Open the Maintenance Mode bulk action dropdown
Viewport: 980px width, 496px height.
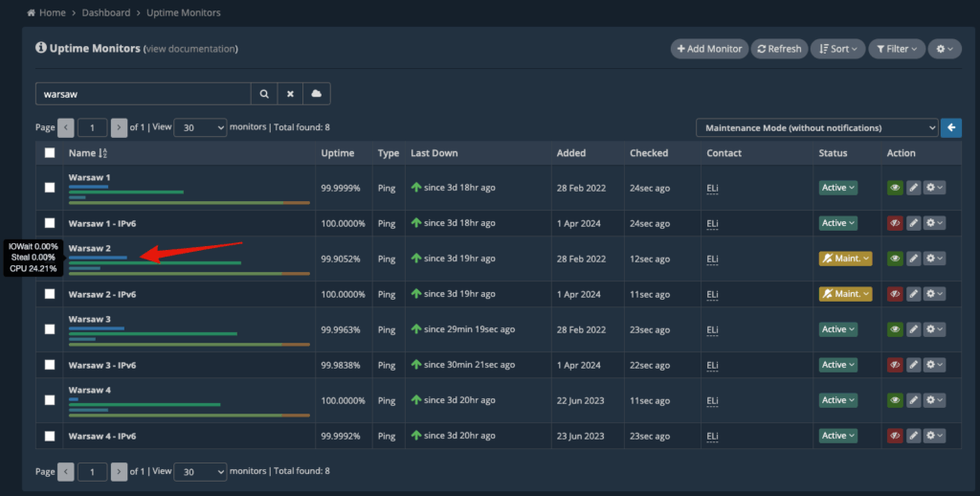point(817,127)
